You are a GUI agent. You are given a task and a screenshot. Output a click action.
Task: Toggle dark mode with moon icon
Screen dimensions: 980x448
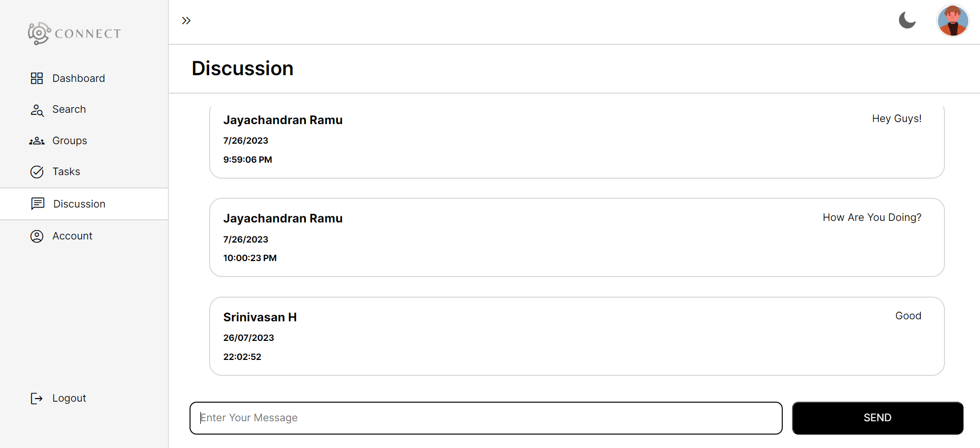(x=907, y=21)
